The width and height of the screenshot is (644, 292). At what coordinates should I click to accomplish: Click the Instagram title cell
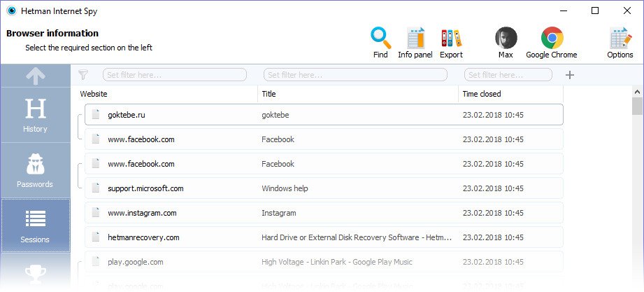279,213
